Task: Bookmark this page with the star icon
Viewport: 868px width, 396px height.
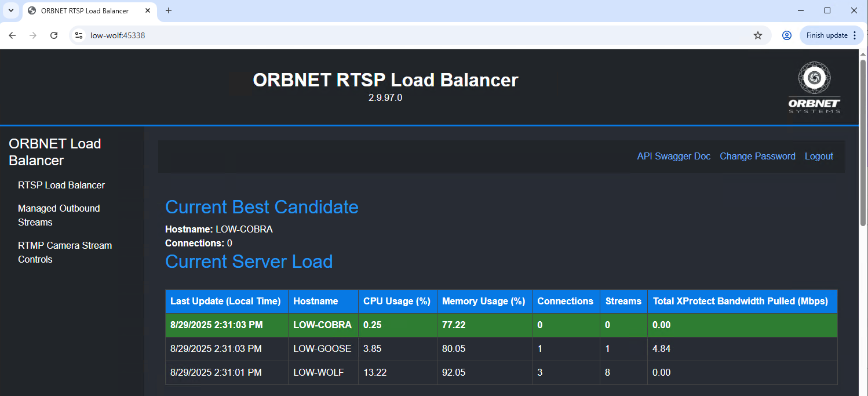Action: point(758,35)
